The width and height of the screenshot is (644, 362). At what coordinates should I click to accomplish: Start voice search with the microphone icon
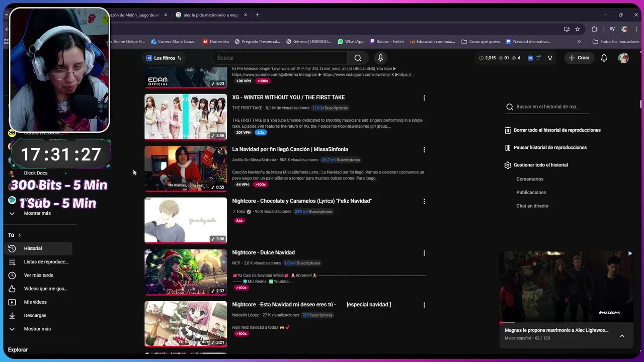coord(380,58)
